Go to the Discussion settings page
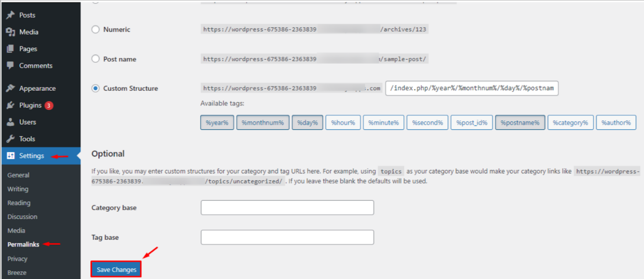This screenshot has width=644, height=279. (22, 217)
